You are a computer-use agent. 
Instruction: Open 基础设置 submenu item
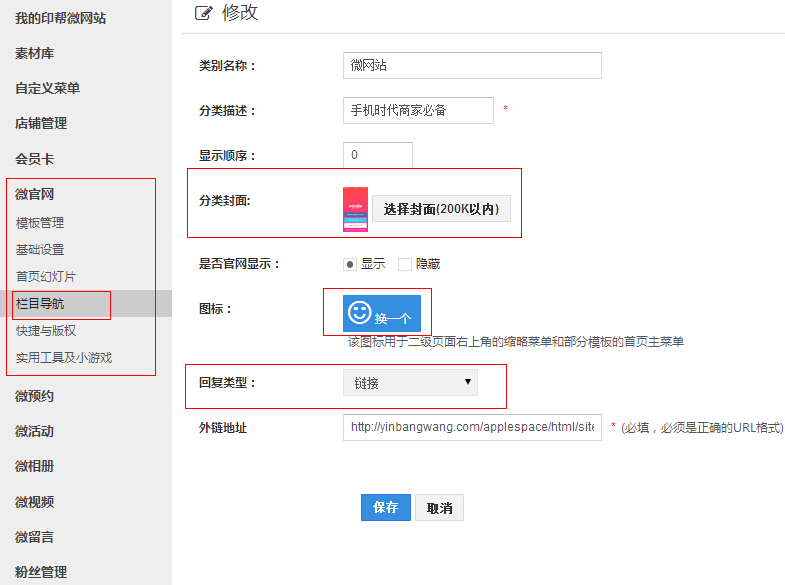point(40,249)
